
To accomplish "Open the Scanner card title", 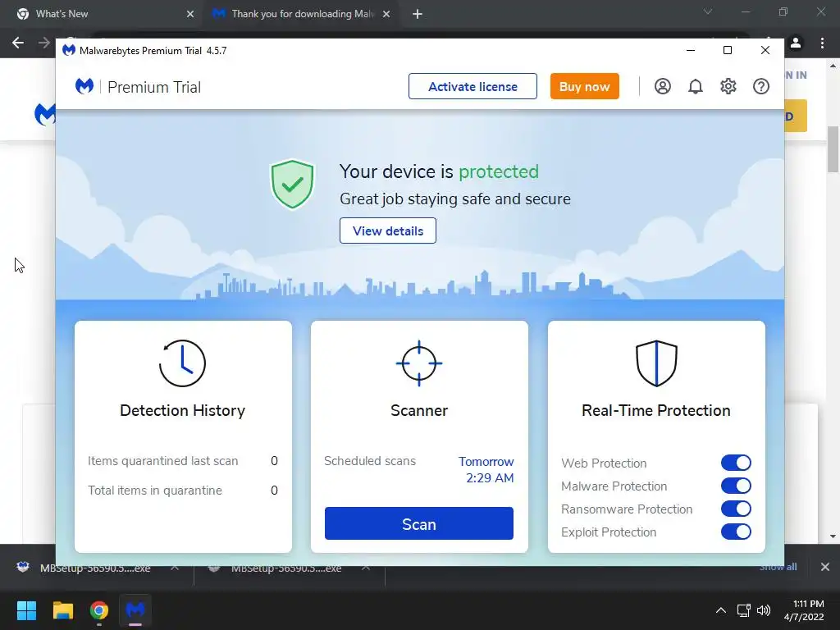I will point(419,410).
